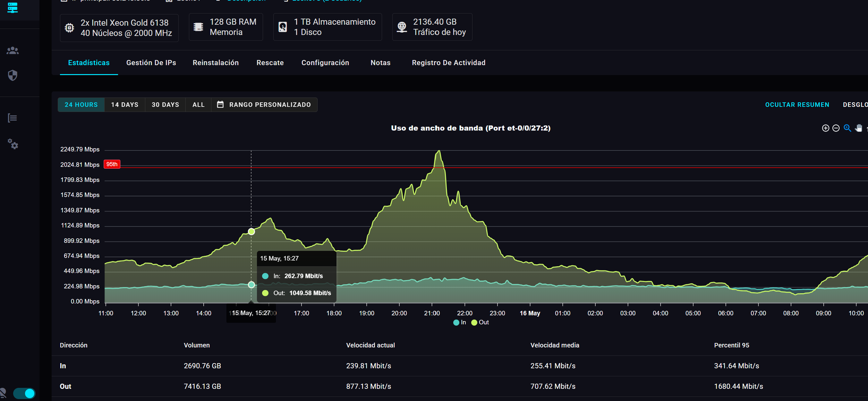Click the chart zoom out minus icon
This screenshot has height=401, width=868.
tap(836, 128)
